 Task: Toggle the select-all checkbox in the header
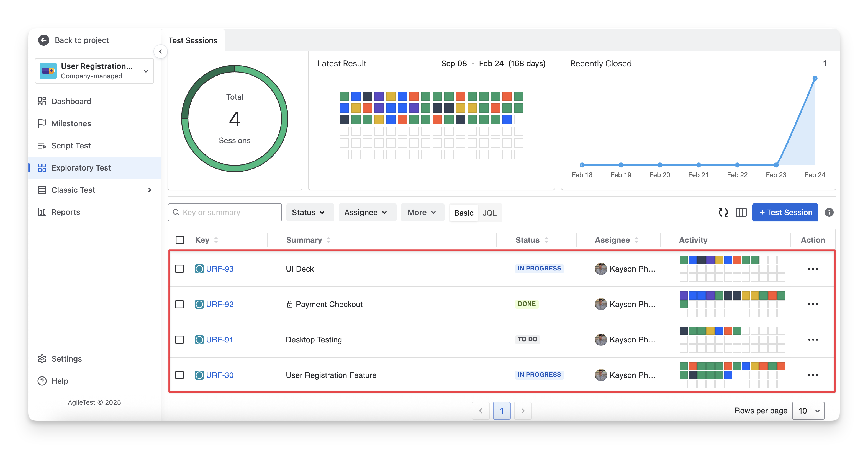coord(179,240)
